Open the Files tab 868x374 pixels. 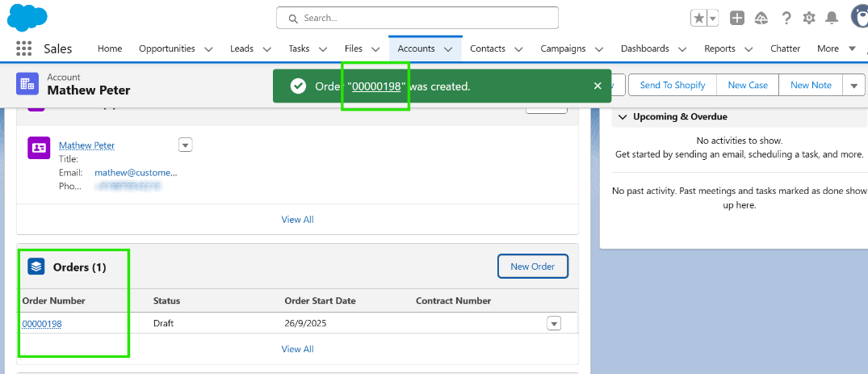click(x=353, y=48)
